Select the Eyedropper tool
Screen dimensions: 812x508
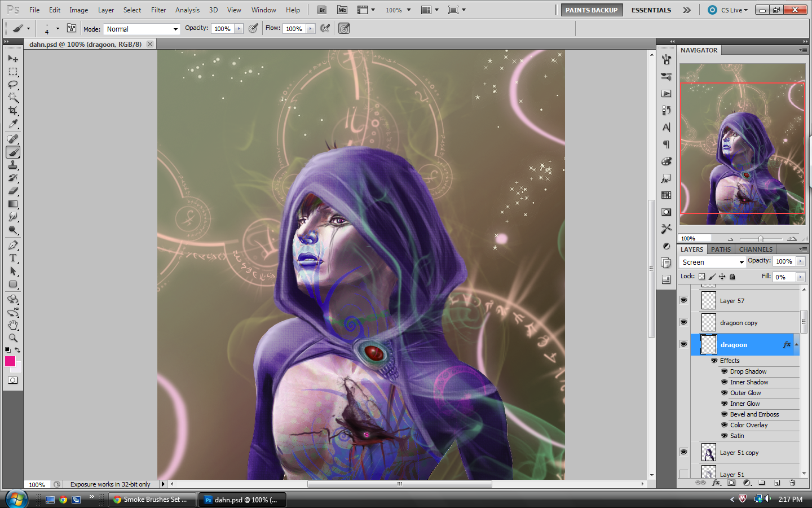(13, 124)
